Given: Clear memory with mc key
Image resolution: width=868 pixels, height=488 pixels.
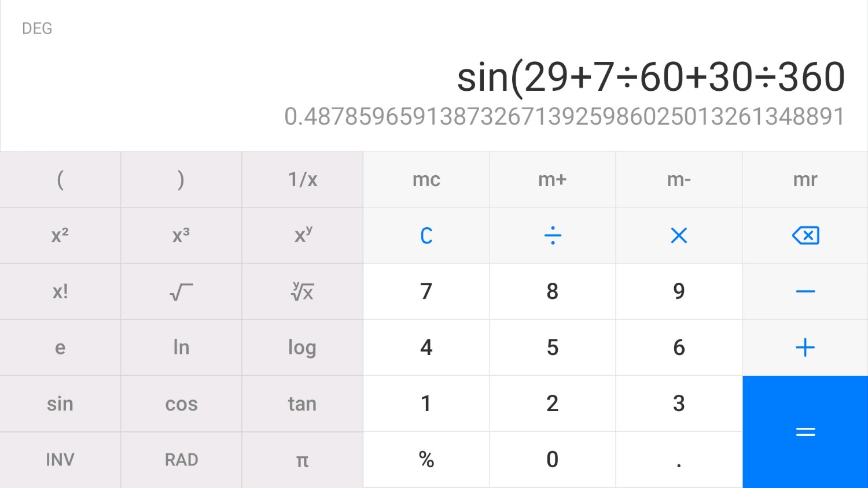Looking at the screenshot, I should point(426,179).
